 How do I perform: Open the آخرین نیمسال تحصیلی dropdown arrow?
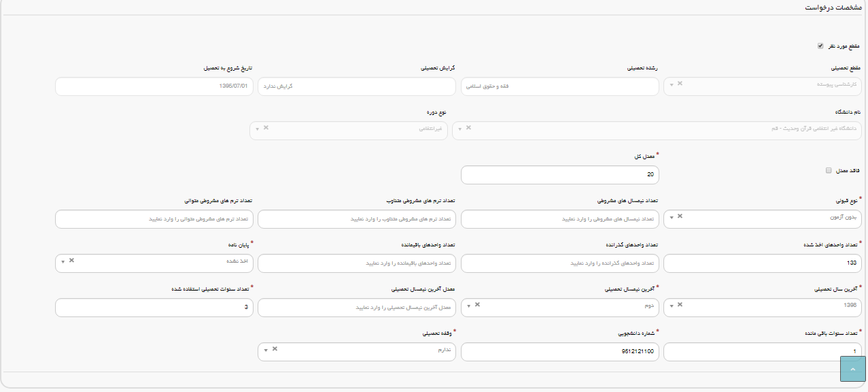click(x=469, y=307)
